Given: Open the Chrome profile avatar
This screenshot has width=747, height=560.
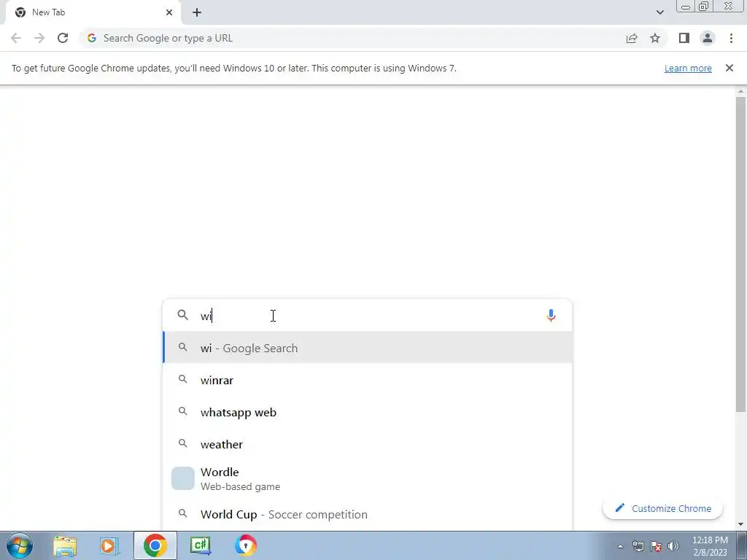Looking at the screenshot, I should [708, 38].
